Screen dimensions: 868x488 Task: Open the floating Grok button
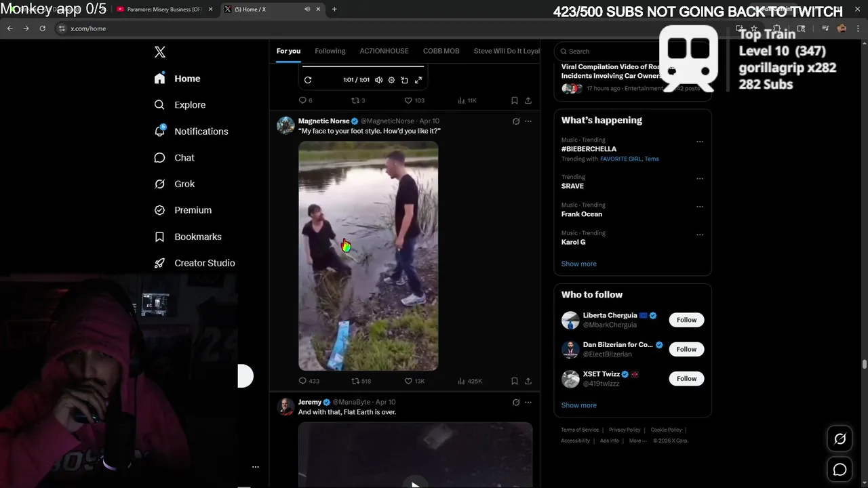pos(840,439)
